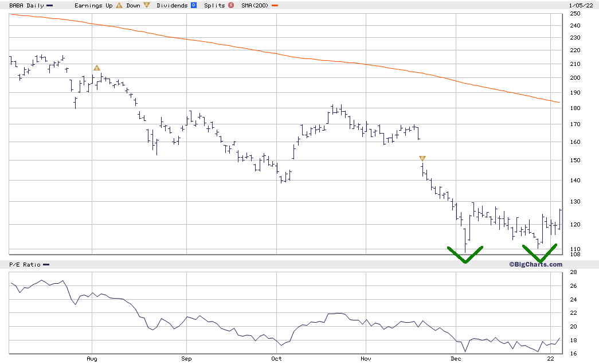Click the 'Splits' legend text
Image resolution: width=599 pixels, height=364 pixels.
pyautogui.click(x=214, y=5)
